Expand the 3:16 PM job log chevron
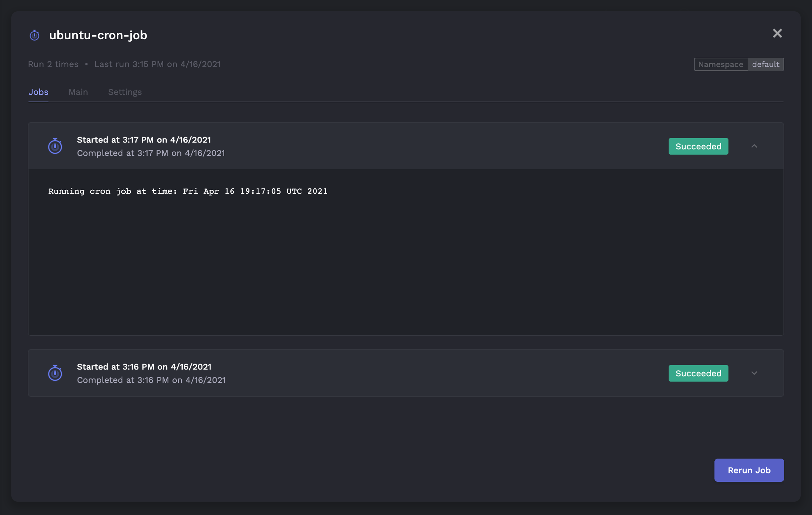 (x=754, y=373)
